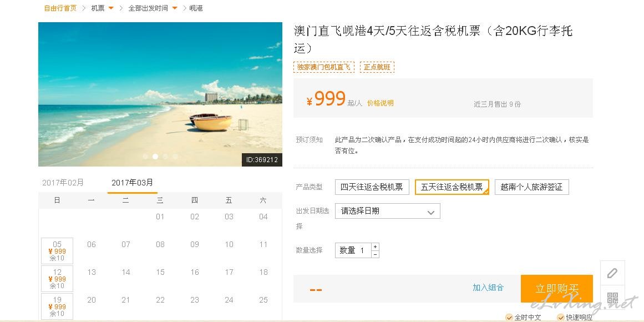644x322 pixels.
Task: Expand the 全部出发时间 dropdown arrow
Action: [x=175, y=8]
